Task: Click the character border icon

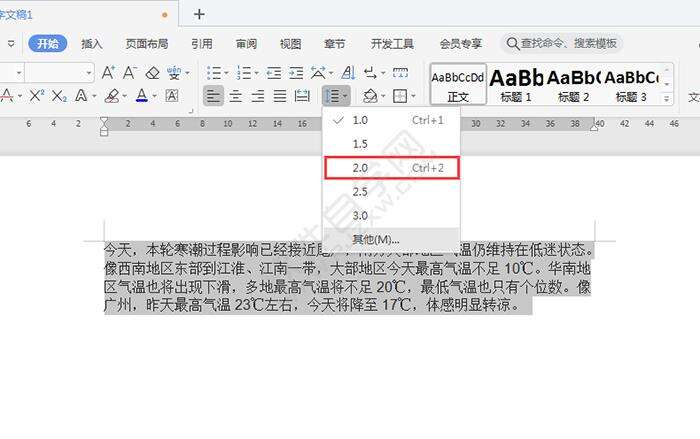Action: tap(172, 96)
